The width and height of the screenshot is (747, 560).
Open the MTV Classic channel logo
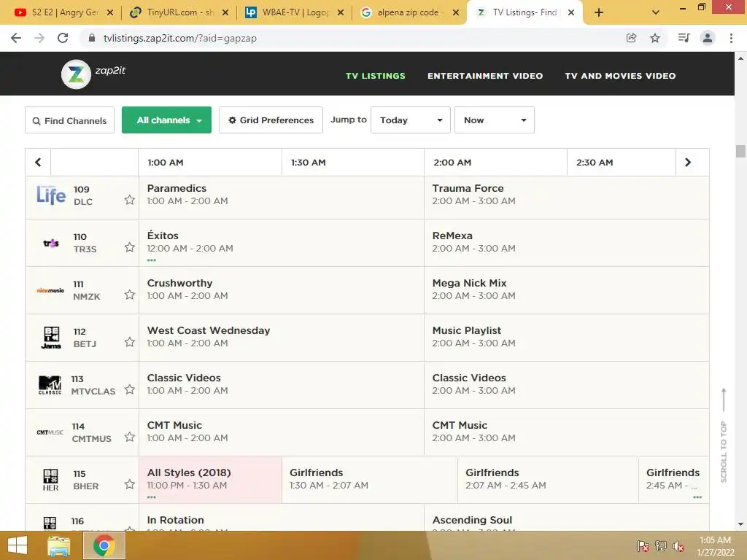pos(50,385)
